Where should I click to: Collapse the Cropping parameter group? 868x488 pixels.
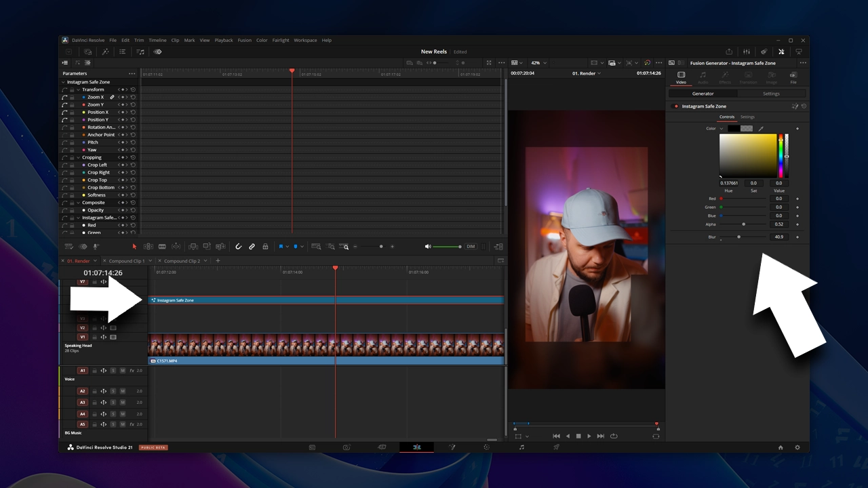pyautogui.click(x=78, y=157)
